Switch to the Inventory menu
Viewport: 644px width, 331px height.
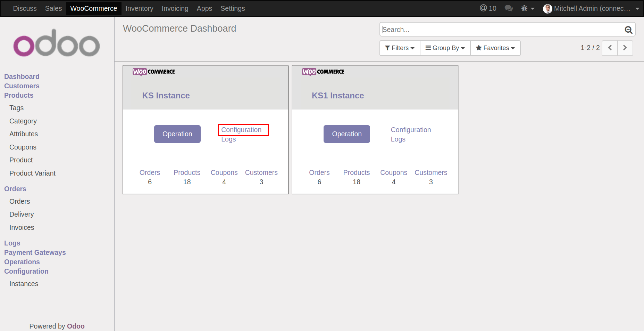point(139,8)
